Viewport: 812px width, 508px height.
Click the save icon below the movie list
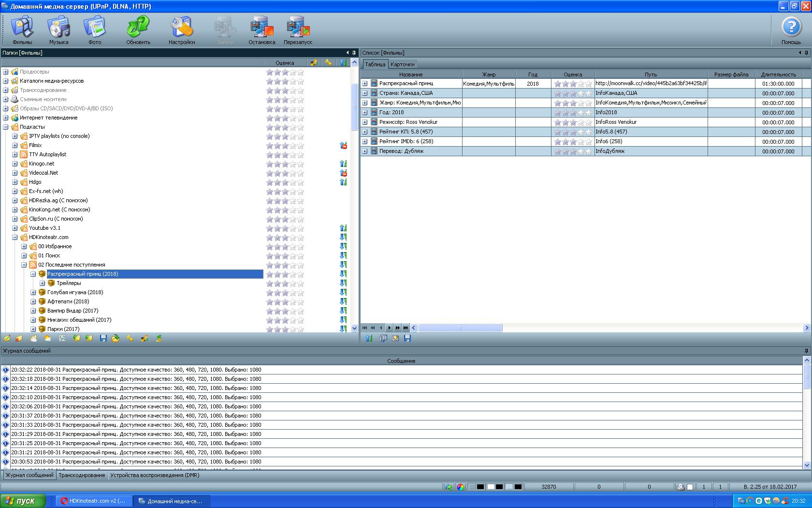click(407, 339)
